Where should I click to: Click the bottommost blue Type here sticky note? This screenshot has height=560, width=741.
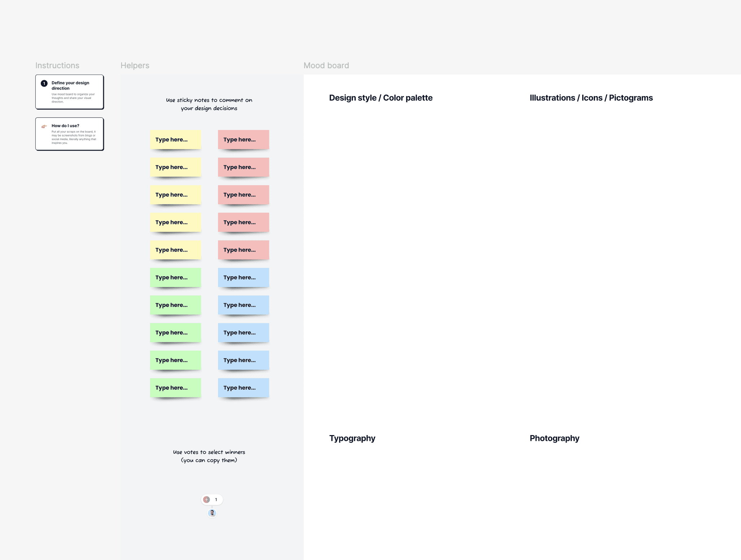pos(243,388)
